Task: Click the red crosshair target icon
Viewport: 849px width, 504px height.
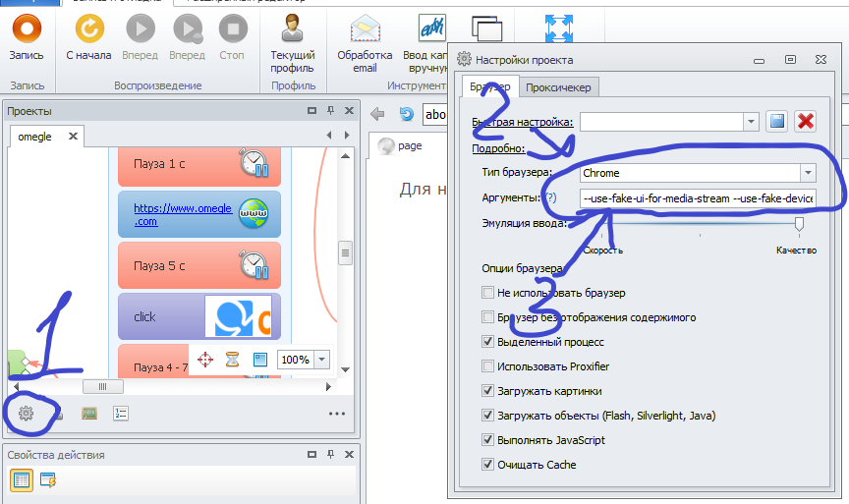Action: [x=206, y=360]
